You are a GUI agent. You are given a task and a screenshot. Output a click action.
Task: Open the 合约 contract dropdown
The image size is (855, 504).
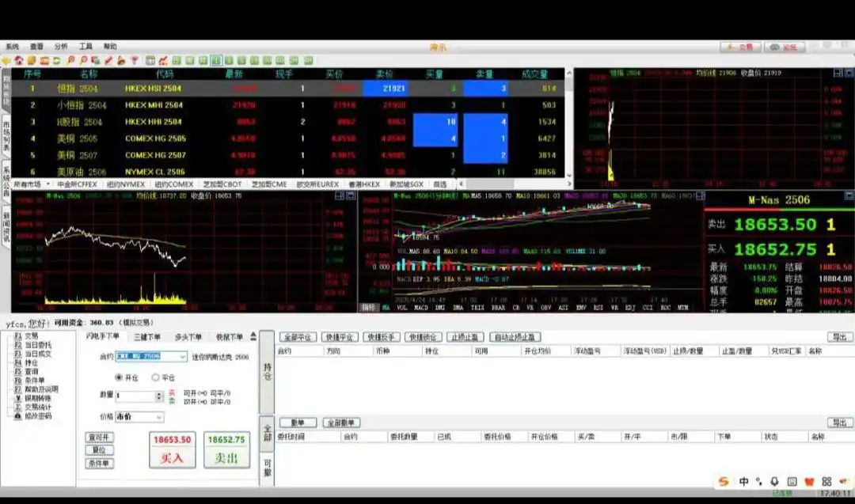183,357
